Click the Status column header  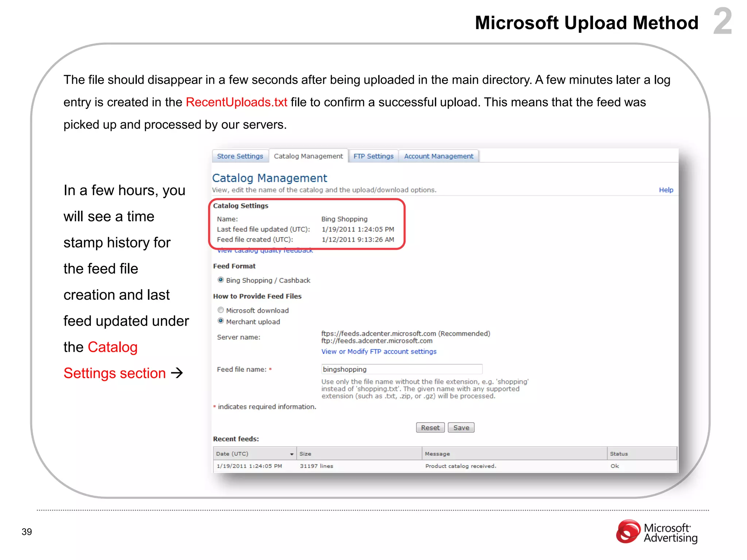pos(642,454)
